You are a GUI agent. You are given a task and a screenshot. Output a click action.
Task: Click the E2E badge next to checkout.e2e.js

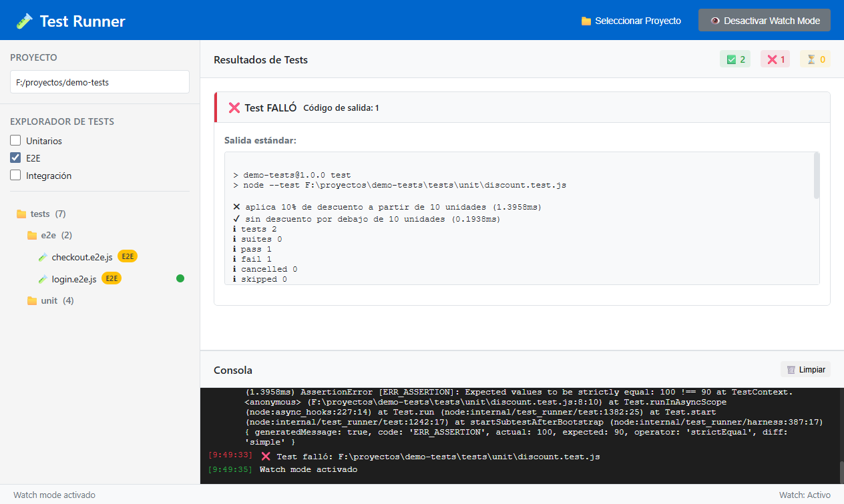[128, 257]
